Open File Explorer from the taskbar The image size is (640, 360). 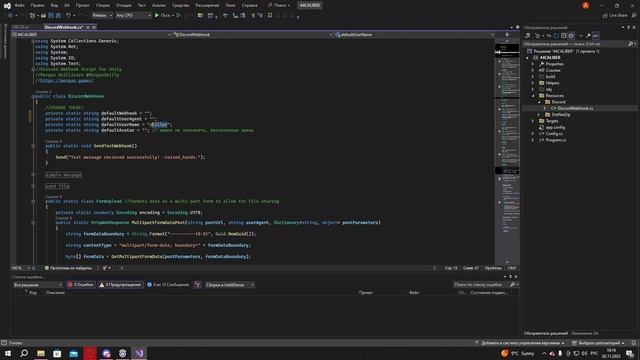click(x=41, y=353)
